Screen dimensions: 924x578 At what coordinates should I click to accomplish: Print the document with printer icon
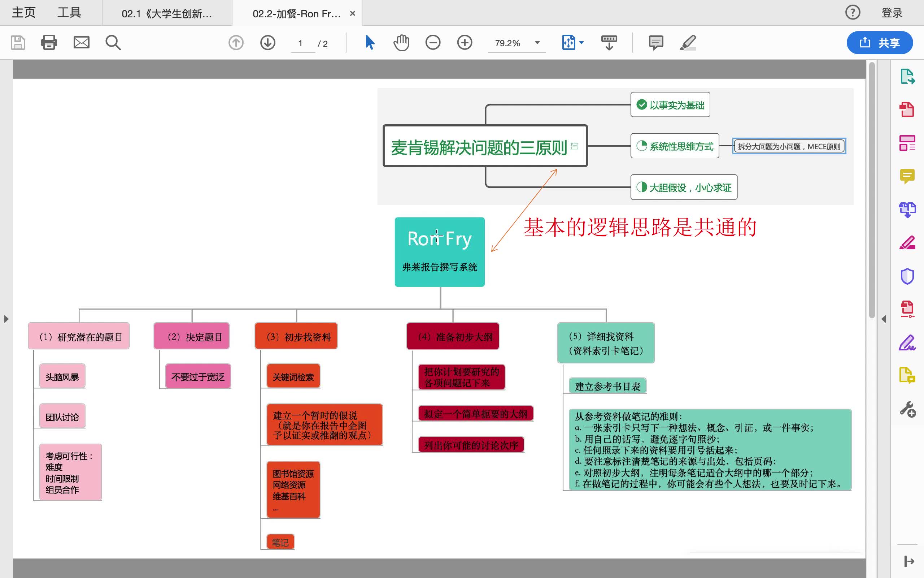(49, 42)
